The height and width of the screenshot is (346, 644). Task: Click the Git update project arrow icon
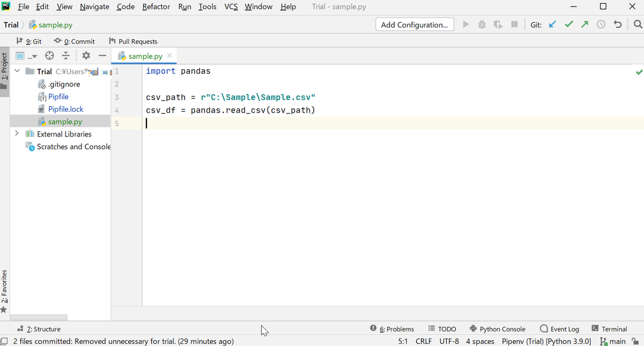(553, 24)
